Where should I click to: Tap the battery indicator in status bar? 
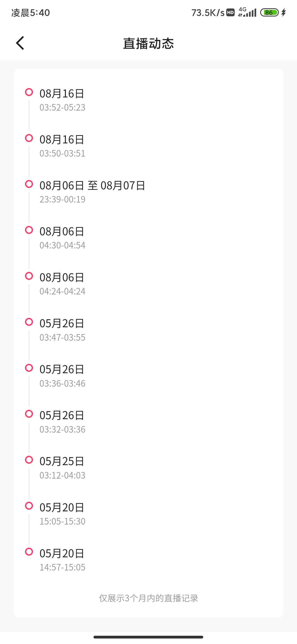click(x=269, y=12)
